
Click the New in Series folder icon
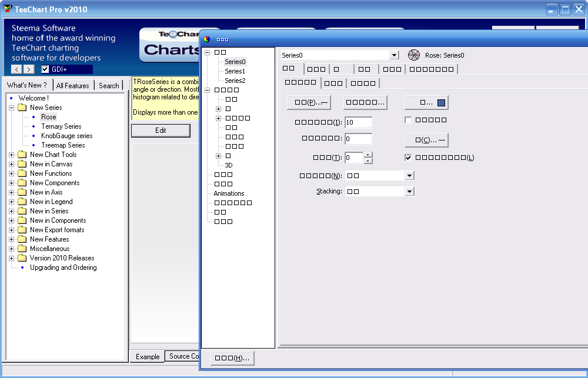click(22, 211)
